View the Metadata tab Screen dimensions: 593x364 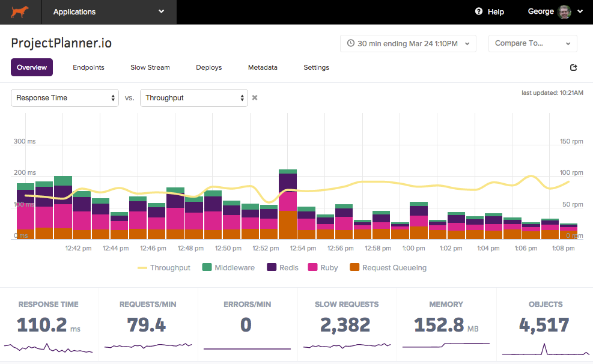click(x=263, y=67)
